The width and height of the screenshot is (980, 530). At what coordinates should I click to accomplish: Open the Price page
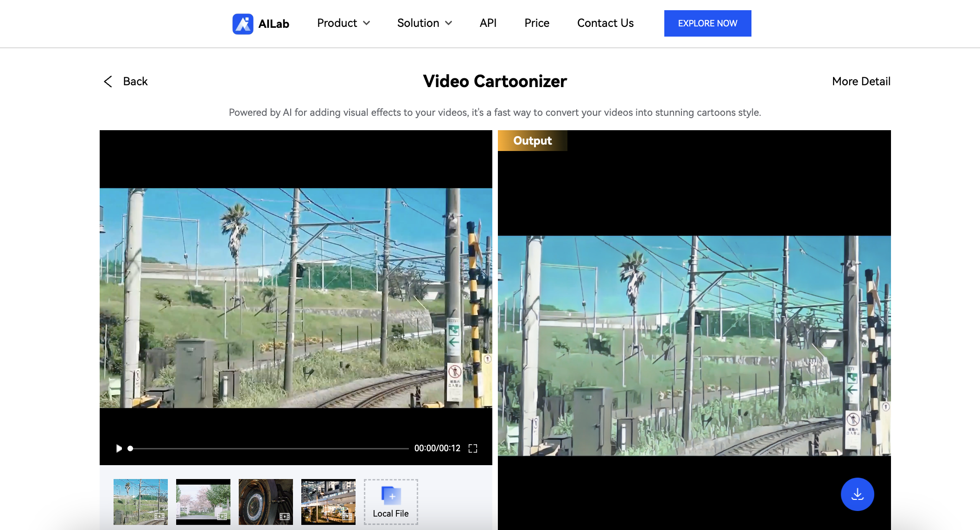536,23
